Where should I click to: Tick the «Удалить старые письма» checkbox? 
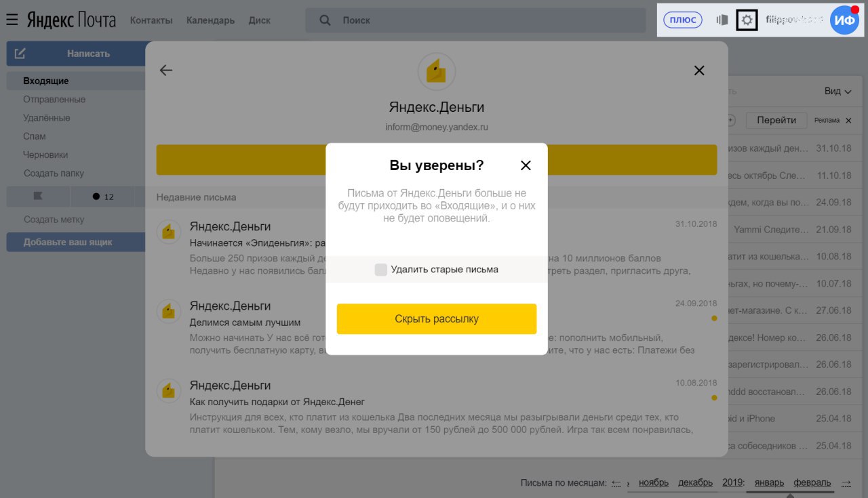pyautogui.click(x=381, y=270)
